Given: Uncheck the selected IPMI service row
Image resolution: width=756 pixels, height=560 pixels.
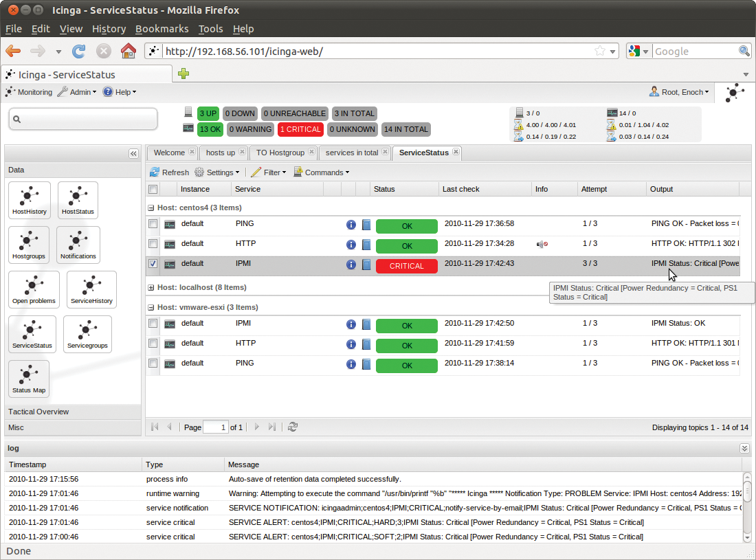Looking at the screenshot, I should [x=153, y=264].
